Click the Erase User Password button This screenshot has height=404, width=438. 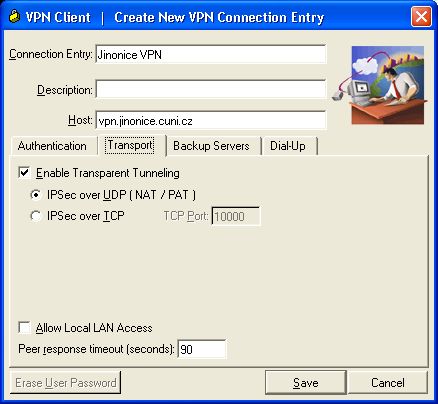(x=66, y=382)
